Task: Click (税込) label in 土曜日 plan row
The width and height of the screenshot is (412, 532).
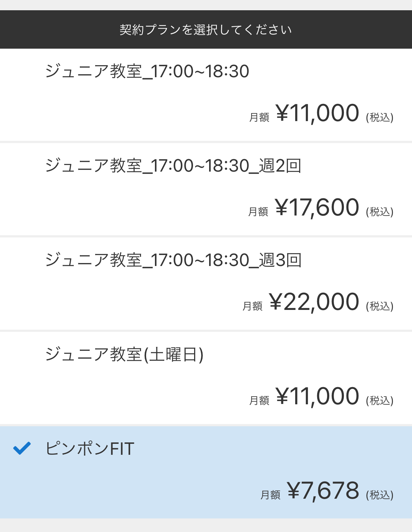Action: click(x=380, y=401)
